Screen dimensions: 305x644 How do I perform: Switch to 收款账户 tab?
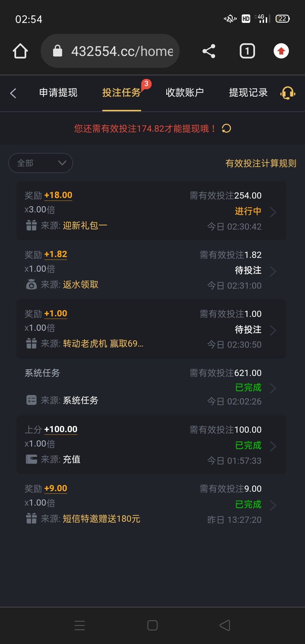coord(185,93)
